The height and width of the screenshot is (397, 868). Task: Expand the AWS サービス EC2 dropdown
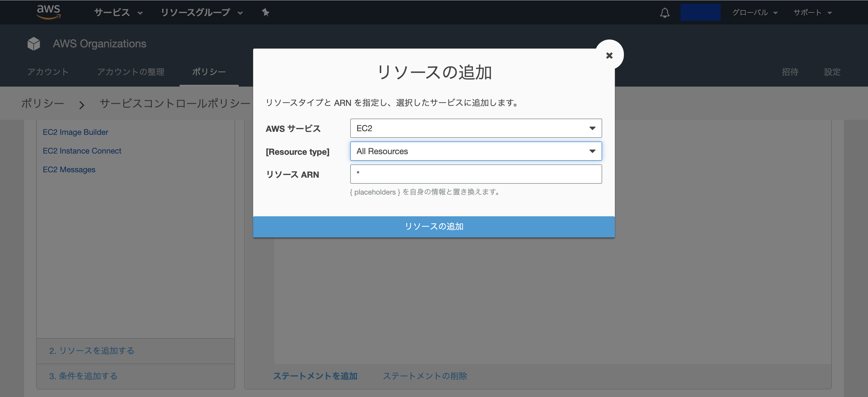[x=476, y=128]
